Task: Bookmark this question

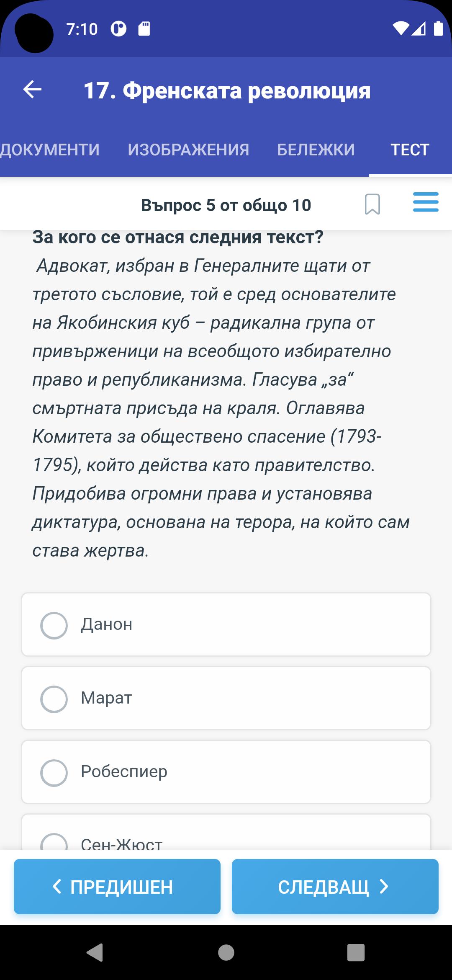Action: 372,204
